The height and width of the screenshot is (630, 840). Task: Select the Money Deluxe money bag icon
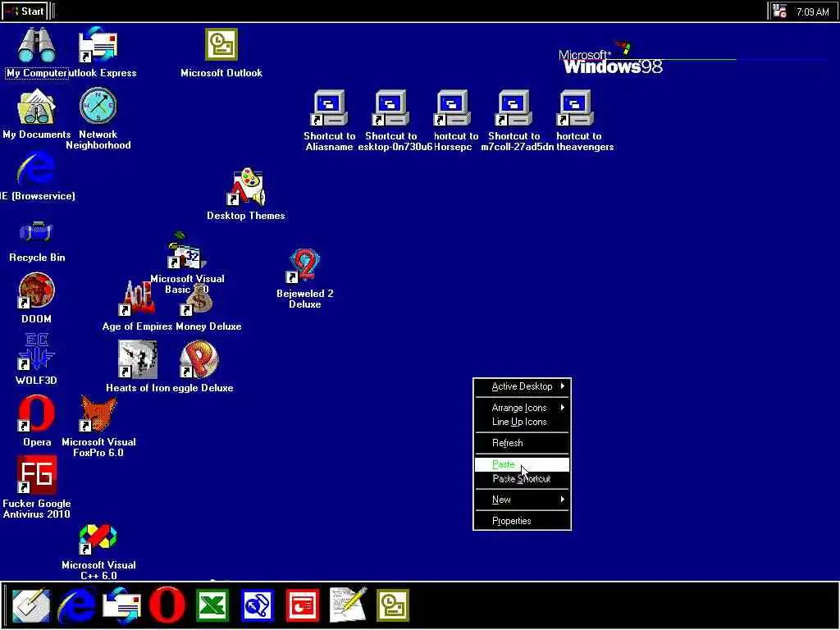click(198, 300)
